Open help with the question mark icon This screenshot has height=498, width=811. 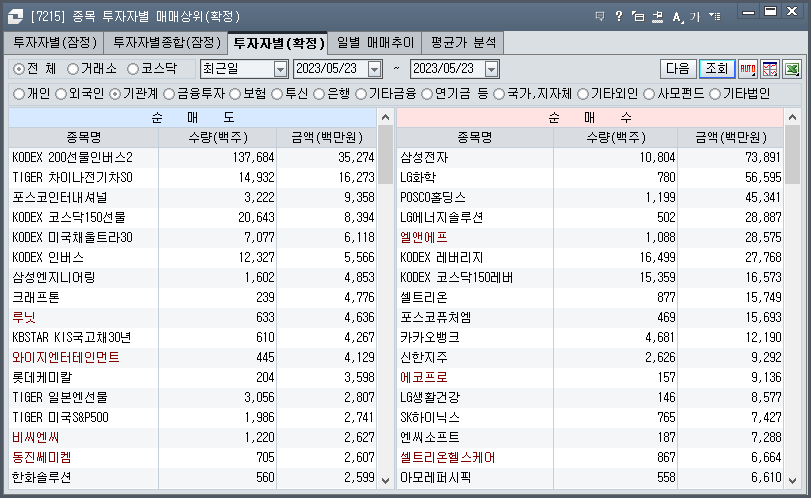619,17
